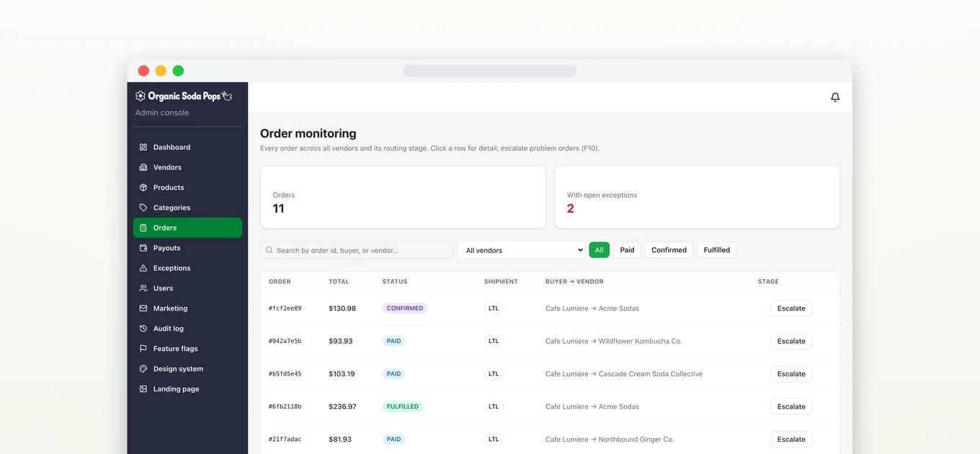The width and height of the screenshot is (980, 454).
Task: Escalate order #21f7adac
Action: click(x=791, y=440)
